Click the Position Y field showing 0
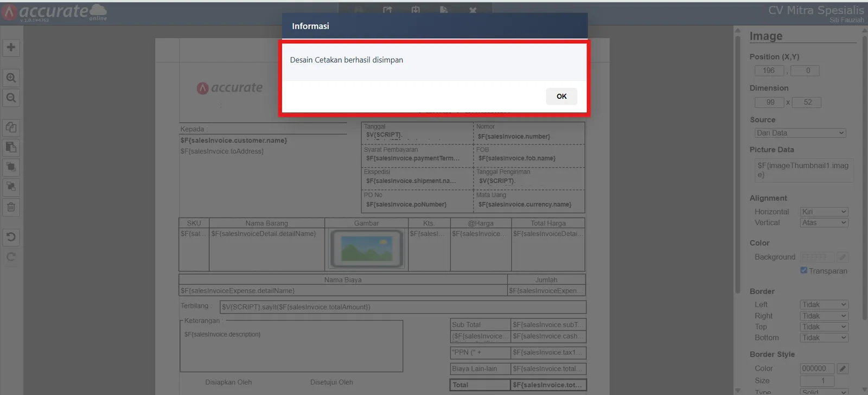Screen dimensions: 868x395 pos(805,71)
